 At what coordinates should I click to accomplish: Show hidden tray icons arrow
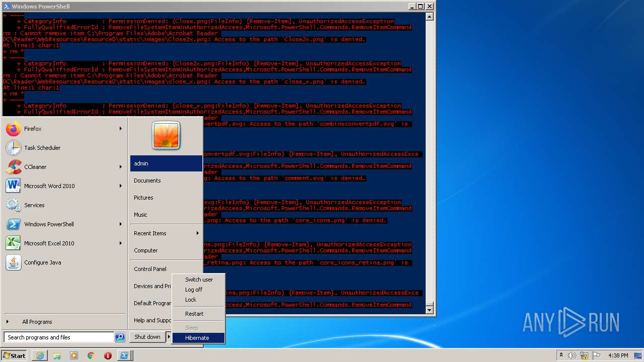[561, 355]
